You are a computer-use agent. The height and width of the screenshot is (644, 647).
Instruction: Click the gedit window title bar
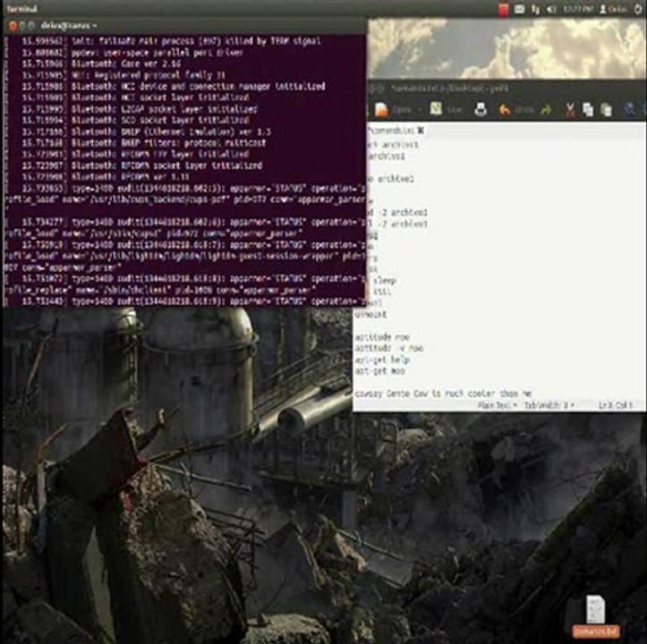[507, 88]
